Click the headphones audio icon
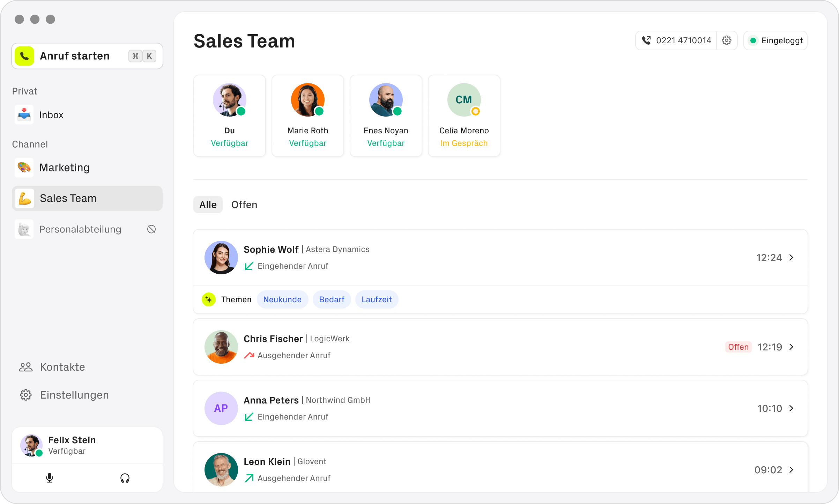Screen dimensions: 839x504 click(125, 478)
